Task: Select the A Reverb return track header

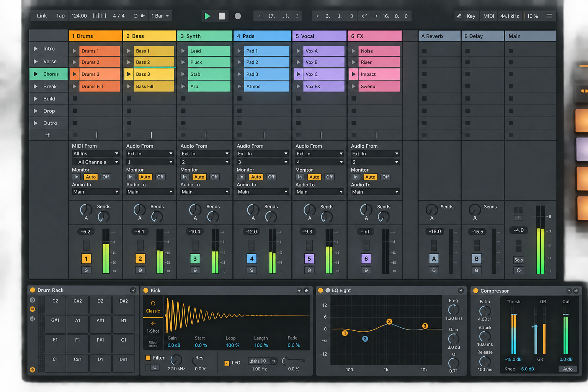Action: pyautogui.click(x=439, y=36)
